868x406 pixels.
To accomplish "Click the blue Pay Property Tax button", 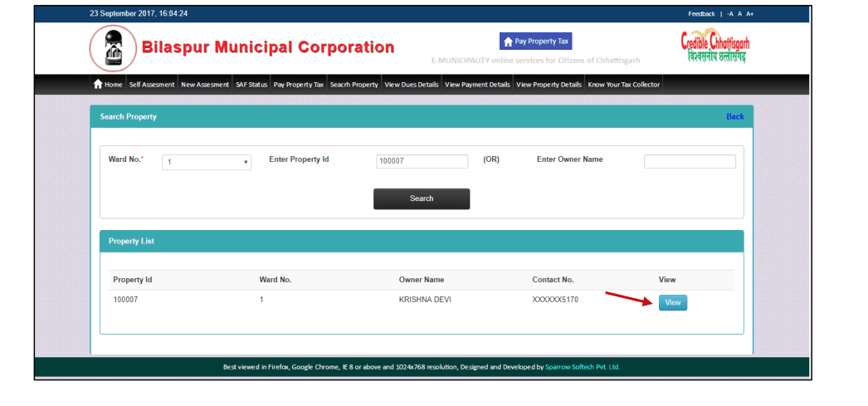I will (x=536, y=41).
